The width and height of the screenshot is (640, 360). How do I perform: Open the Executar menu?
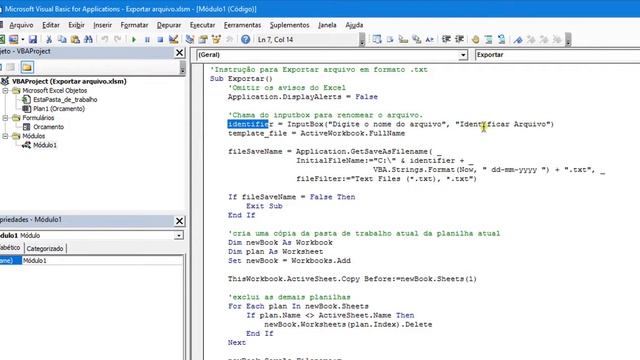[x=202, y=25]
